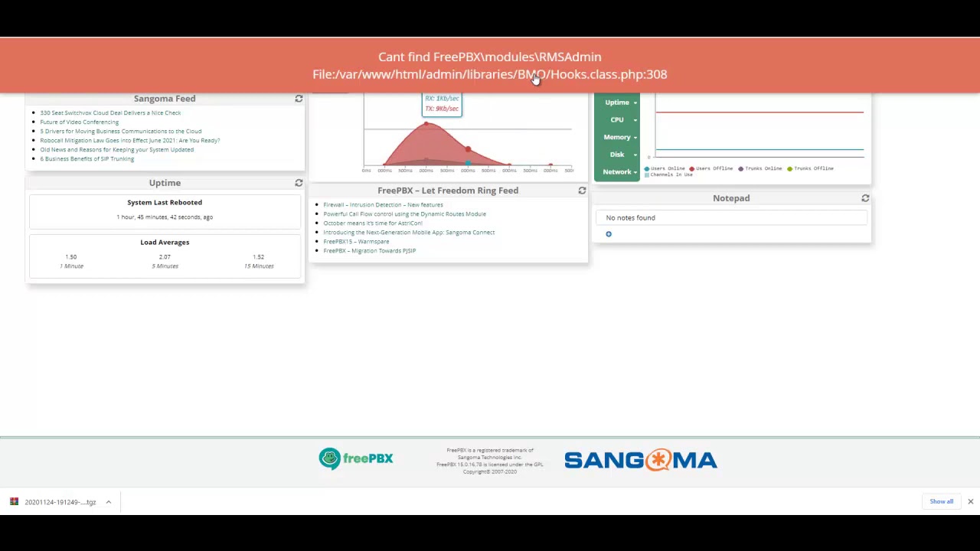This screenshot has width=980, height=551.
Task: Toggle Users Online legend series
Action: (x=665, y=168)
